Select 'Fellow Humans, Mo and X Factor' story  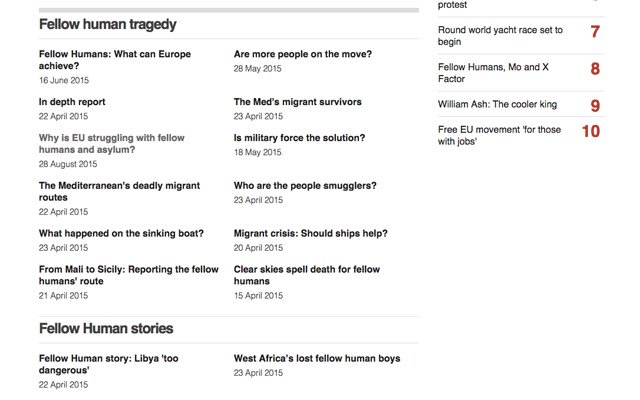[x=493, y=73]
